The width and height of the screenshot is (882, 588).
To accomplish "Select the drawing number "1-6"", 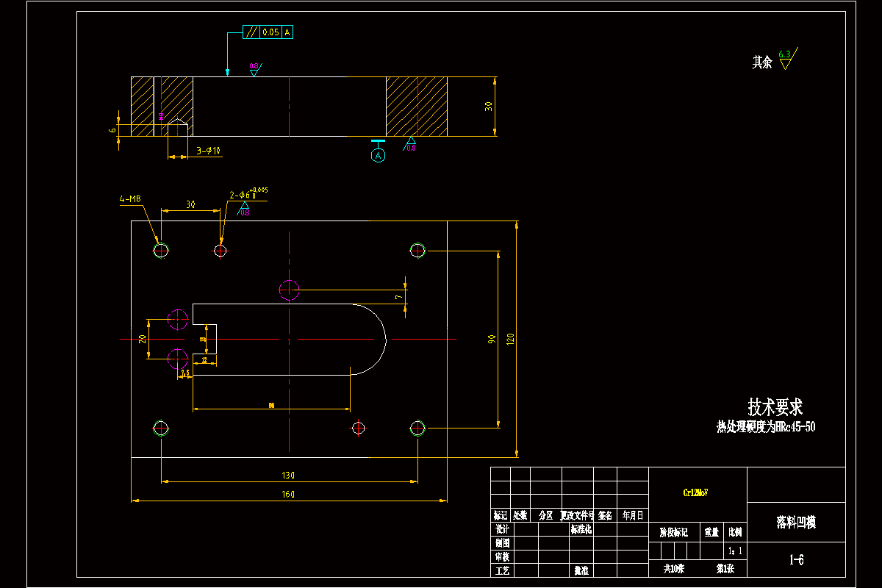I will 796,560.
